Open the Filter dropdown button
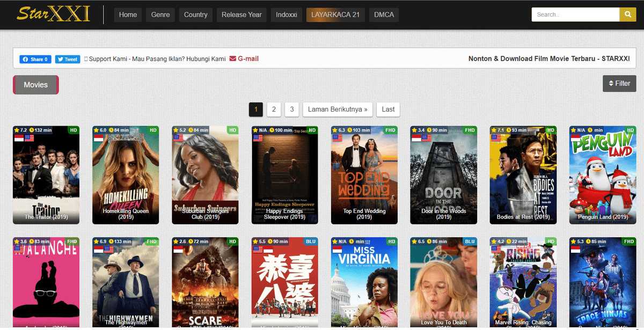The image size is (644, 330). click(x=619, y=83)
